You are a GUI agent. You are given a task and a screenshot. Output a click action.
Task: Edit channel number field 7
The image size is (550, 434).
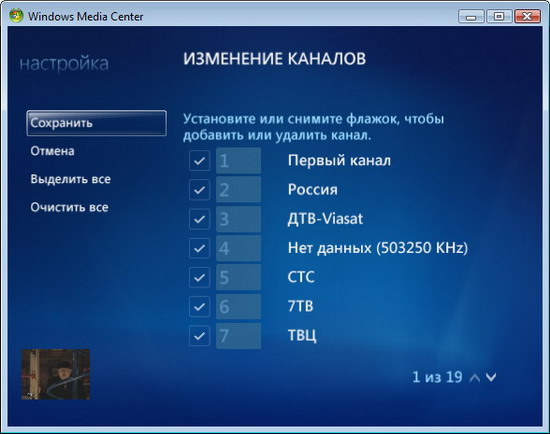pos(239,336)
